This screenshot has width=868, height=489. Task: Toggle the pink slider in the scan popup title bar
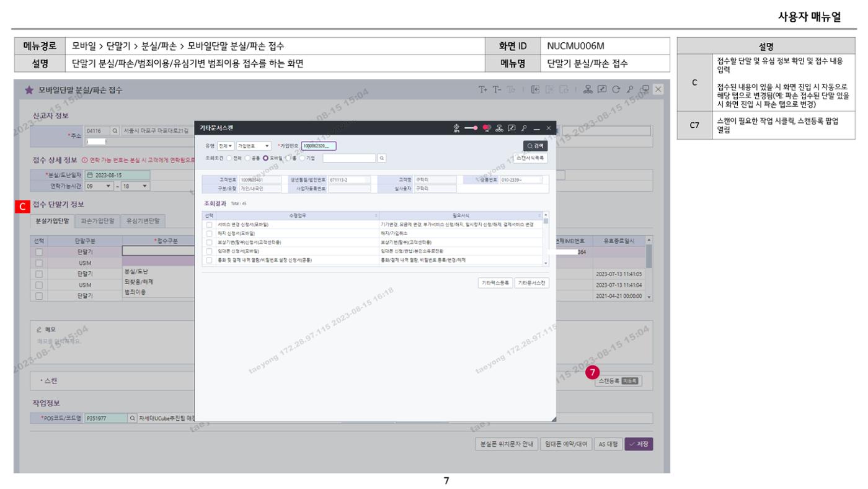tap(470, 127)
